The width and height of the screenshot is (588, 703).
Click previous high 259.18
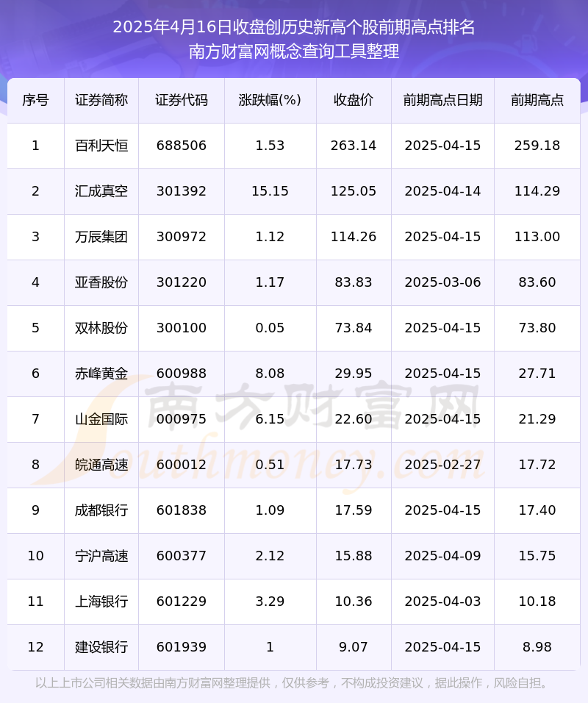coord(537,146)
